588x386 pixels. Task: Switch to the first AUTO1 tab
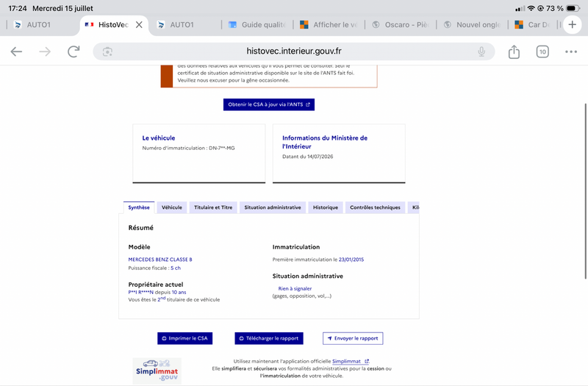38,25
